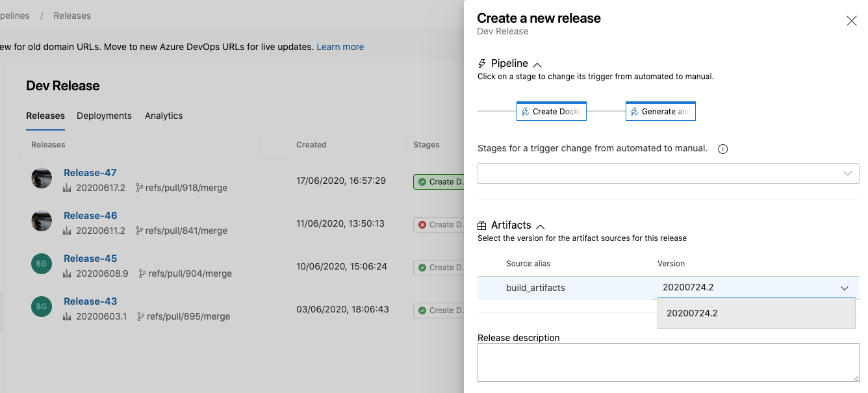
Task: Click the BG avatar for Release-45
Action: (42, 264)
